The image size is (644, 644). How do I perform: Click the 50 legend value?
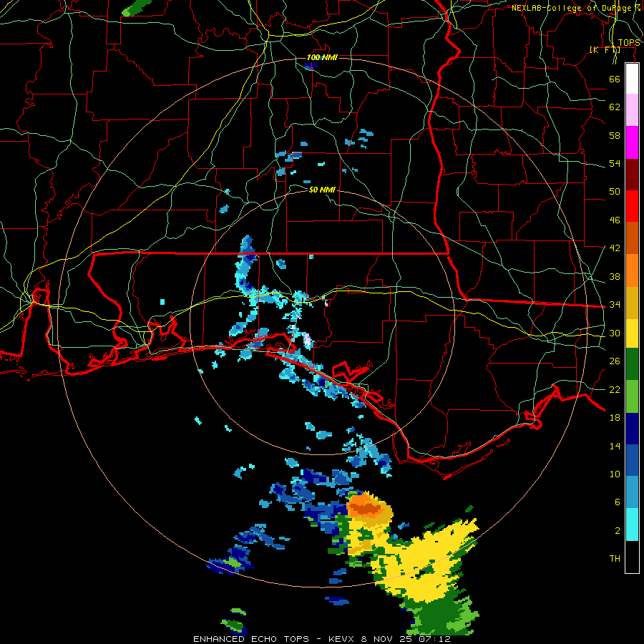tap(615, 192)
